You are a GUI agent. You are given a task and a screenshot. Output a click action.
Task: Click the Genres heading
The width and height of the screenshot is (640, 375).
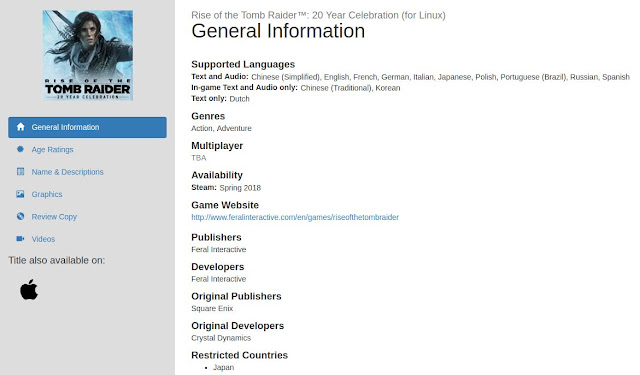click(x=208, y=116)
